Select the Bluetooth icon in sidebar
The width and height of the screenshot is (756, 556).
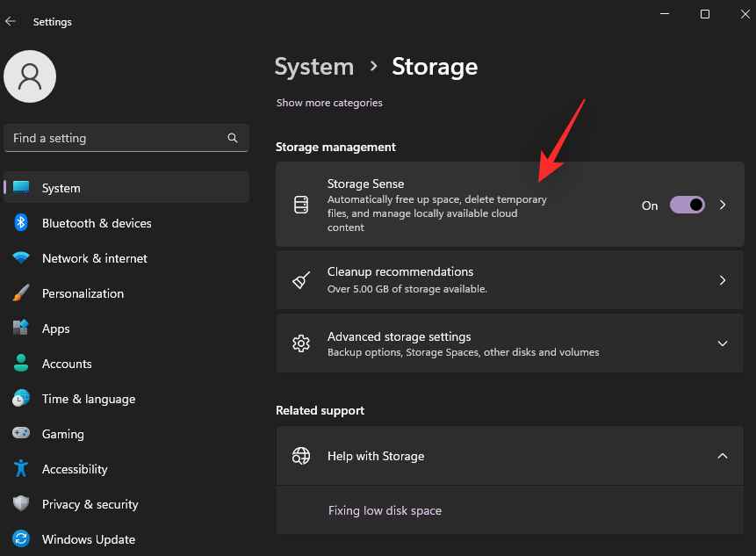click(x=21, y=223)
